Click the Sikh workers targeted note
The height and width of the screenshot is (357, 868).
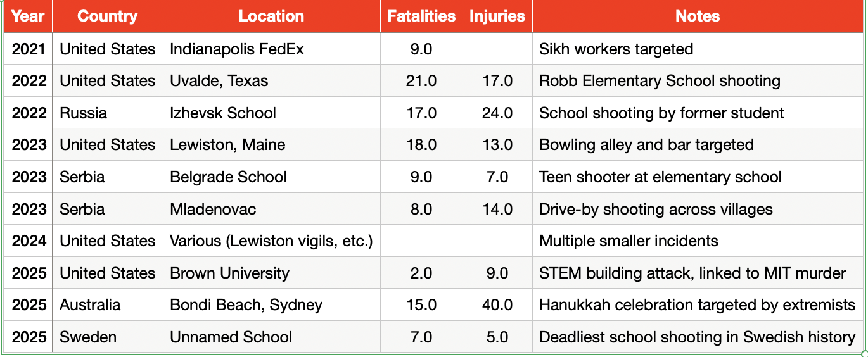(x=616, y=49)
